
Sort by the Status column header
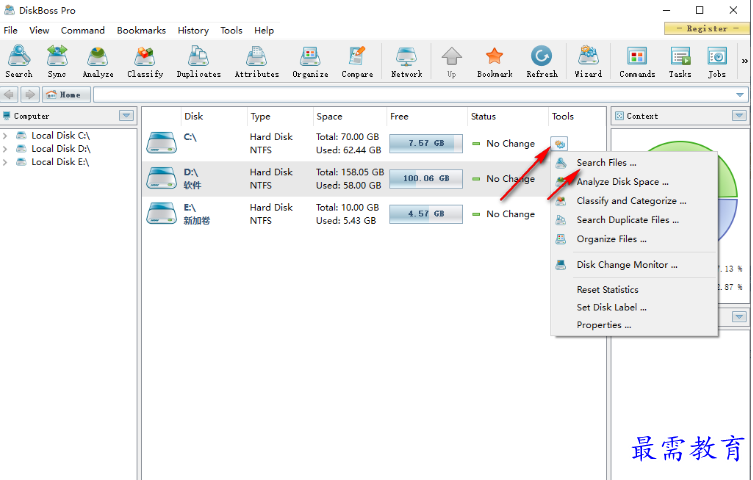click(483, 116)
